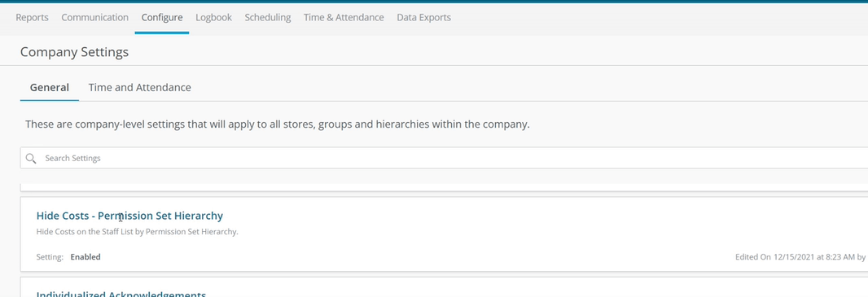Go to Logbook
Viewport: 868px width, 297px height.
pyautogui.click(x=213, y=18)
